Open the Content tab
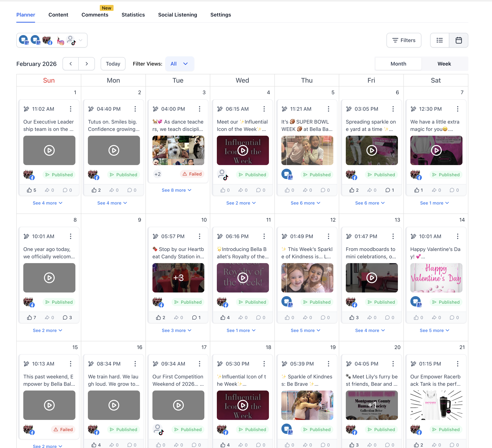This screenshot has width=492, height=448. [x=58, y=15]
